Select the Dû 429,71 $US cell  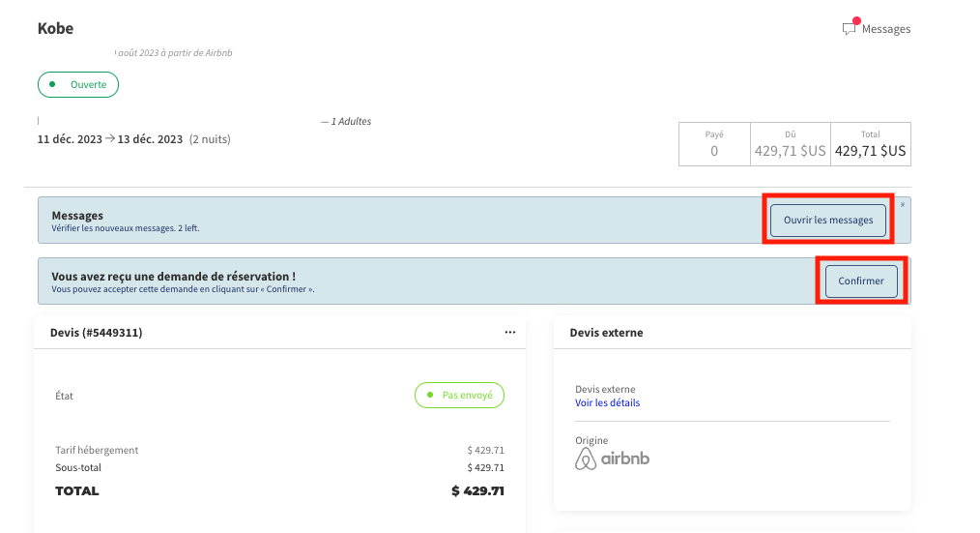tap(791, 144)
